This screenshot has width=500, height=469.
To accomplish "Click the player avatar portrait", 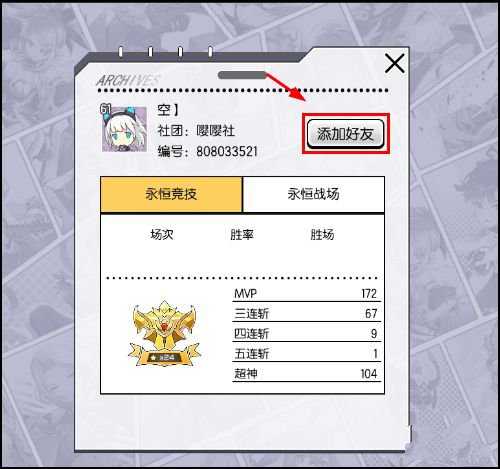I will tap(125, 129).
